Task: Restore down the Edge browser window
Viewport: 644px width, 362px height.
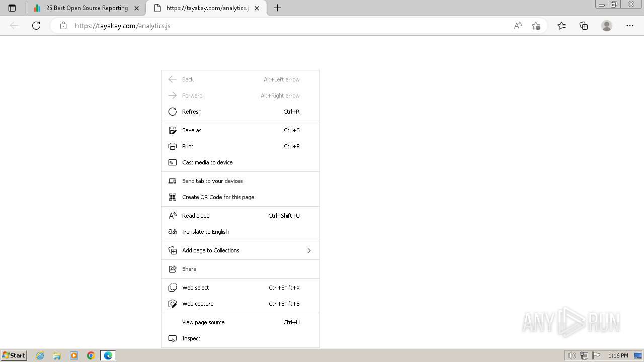Action: pyautogui.click(x=614, y=5)
